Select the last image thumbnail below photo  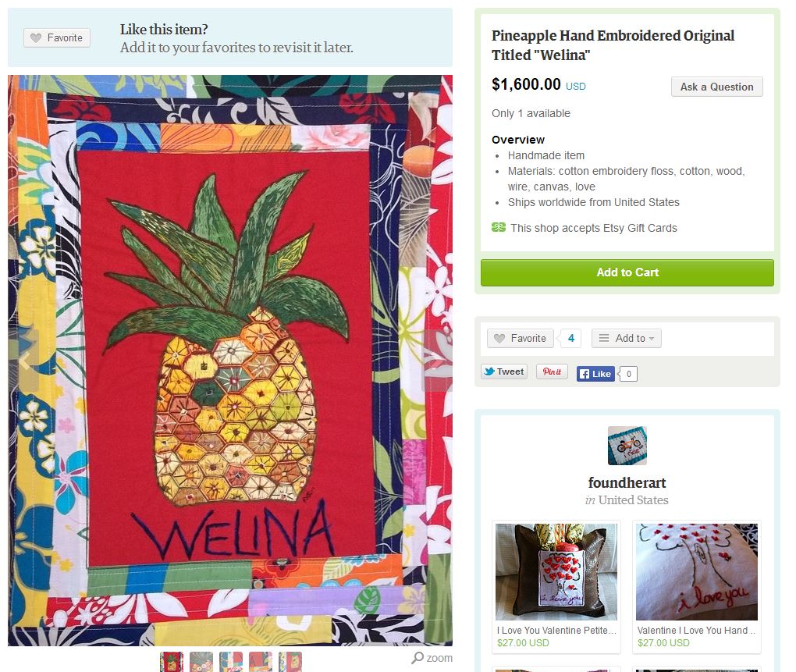(x=290, y=662)
